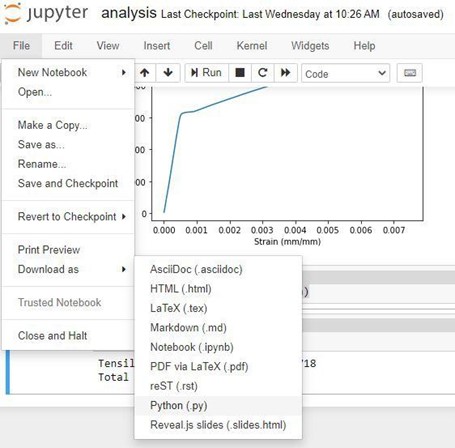
Task: Open the Kernel menu
Action: 252,46
